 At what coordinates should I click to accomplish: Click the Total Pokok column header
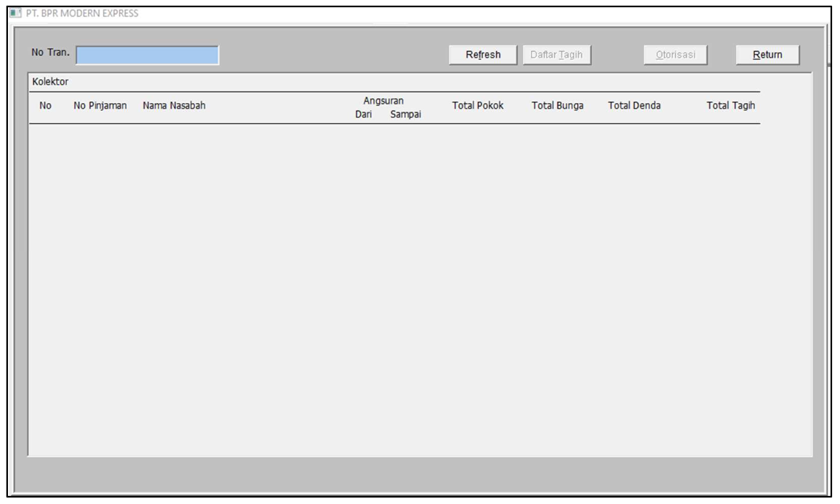tap(478, 107)
